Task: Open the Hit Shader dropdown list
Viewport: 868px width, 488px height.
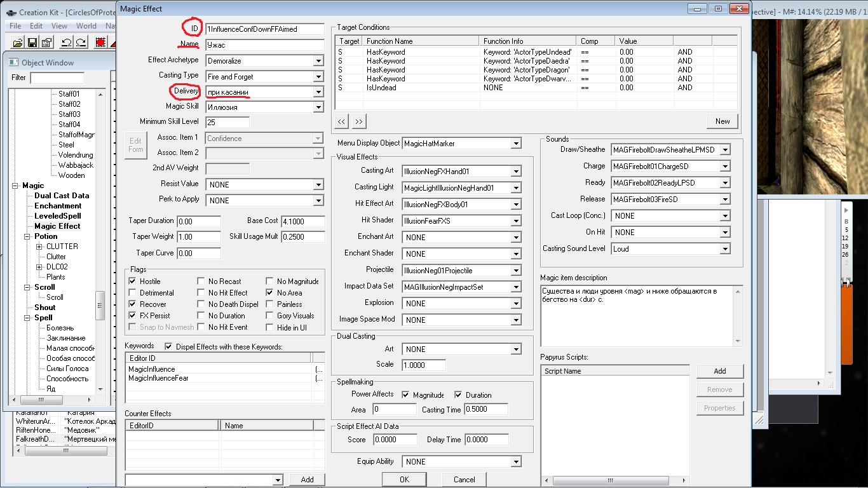Action: [515, 221]
